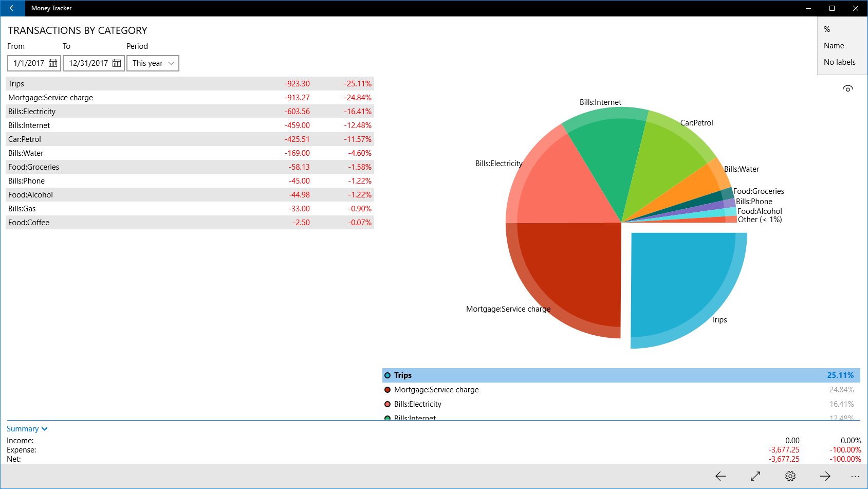The height and width of the screenshot is (489, 868).
Task: Select the Bills:Internet table row
Action: pos(190,125)
